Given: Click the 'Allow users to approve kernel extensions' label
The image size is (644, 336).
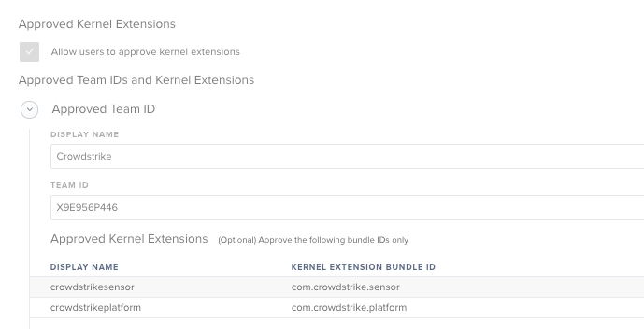Looking at the screenshot, I should pos(146,52).
